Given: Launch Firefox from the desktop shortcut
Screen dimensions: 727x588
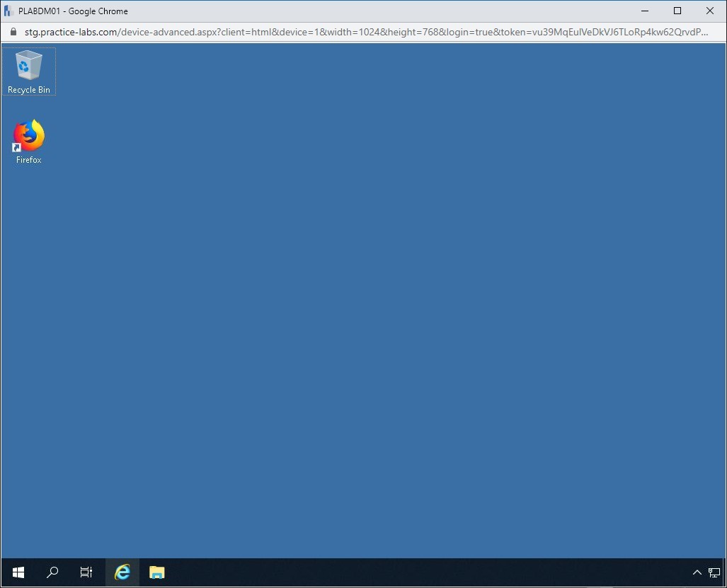Looking at the screenshot, I should click(28, 134).
